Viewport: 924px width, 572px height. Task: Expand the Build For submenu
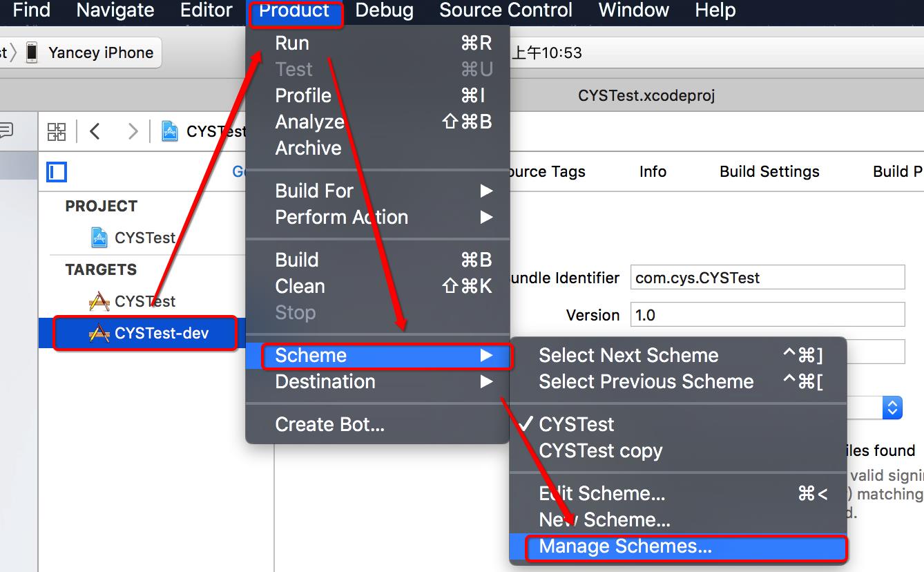[x=378, y=191]
